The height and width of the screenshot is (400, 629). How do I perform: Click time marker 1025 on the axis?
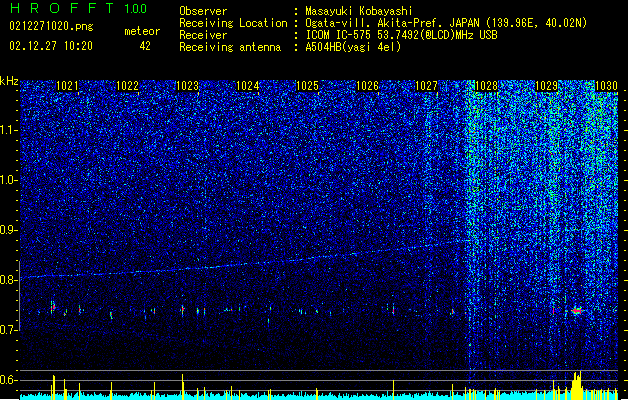coord(307,86)
